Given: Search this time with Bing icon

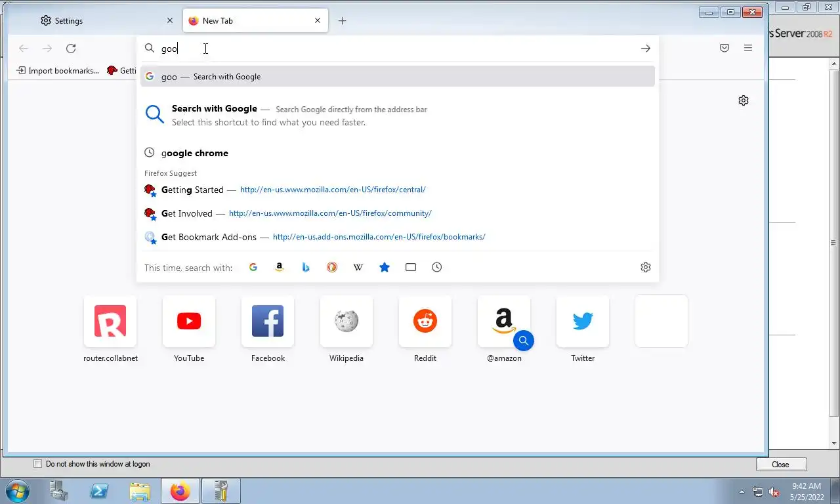Looking at the screenshot, I should click(x=306, y=267).
